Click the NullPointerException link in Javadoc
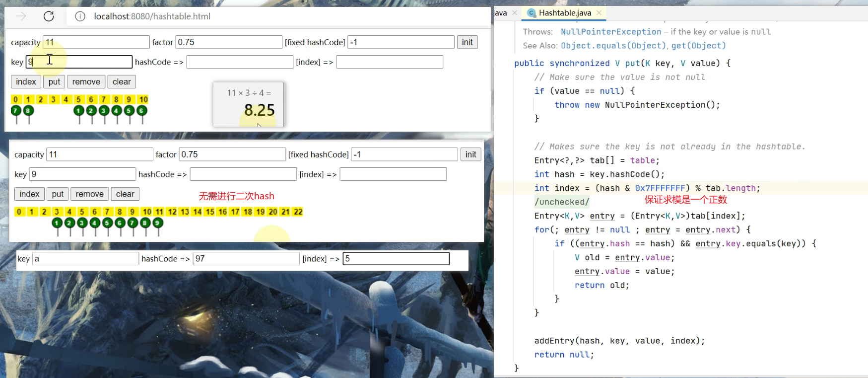This screenshot has width=868, height=378. click(610, 32)
